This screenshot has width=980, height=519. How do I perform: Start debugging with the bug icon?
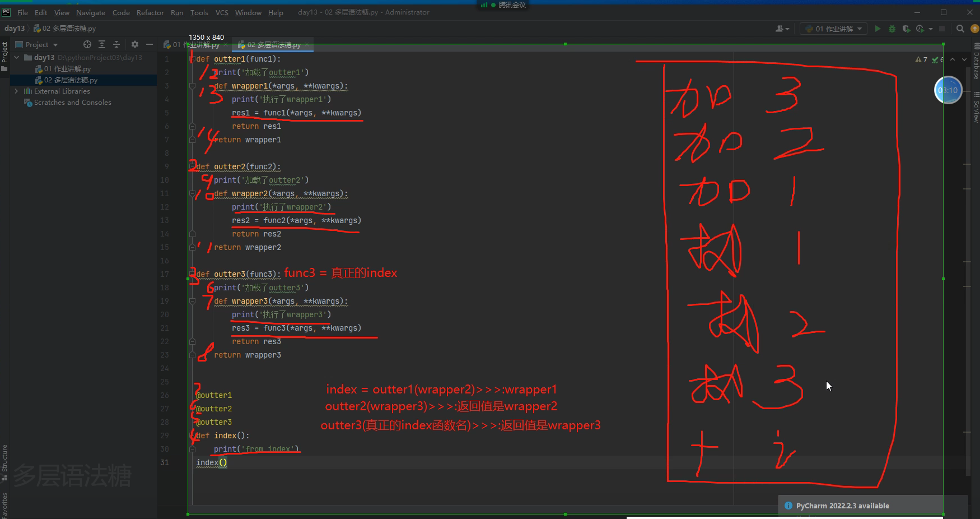[x=892, y=29]
